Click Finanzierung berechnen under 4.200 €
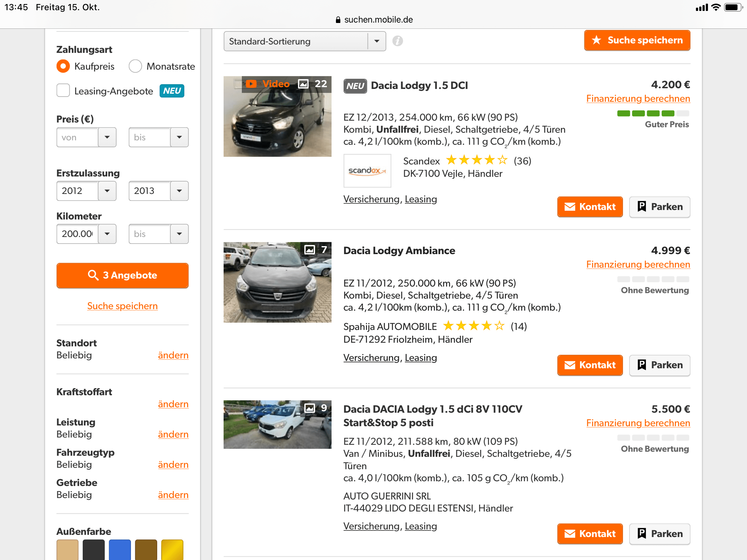Viewport: 747px width, 560px height. (x=638, y=98)
